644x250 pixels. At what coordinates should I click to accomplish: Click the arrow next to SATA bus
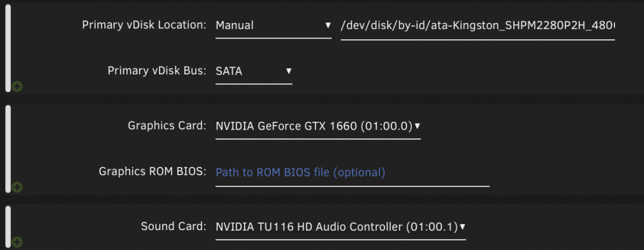click(289, 71)
